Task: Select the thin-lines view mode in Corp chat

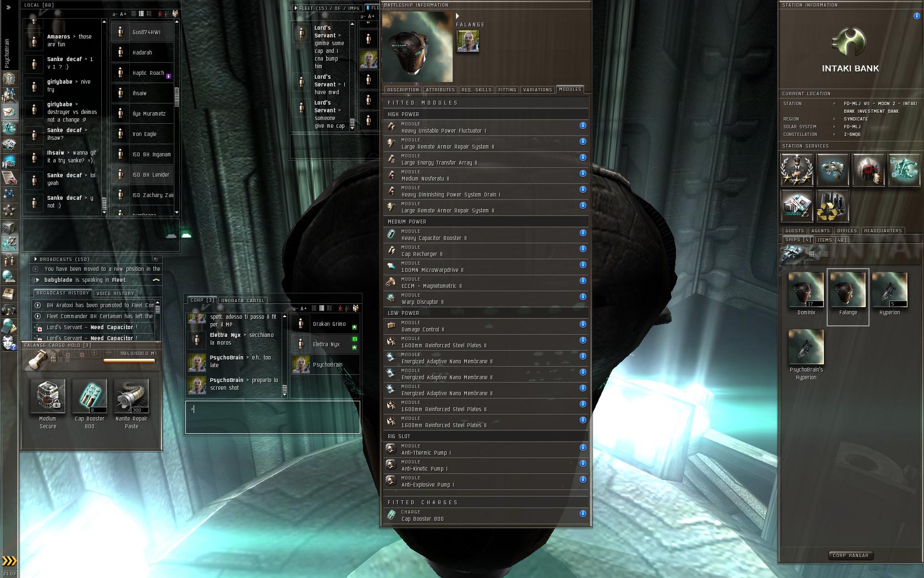Action: coord(313,308)
